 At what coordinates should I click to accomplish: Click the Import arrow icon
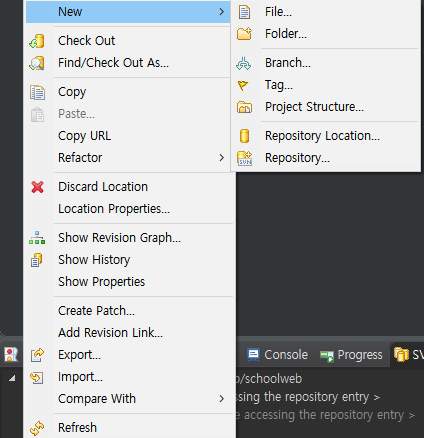point(37,377)
